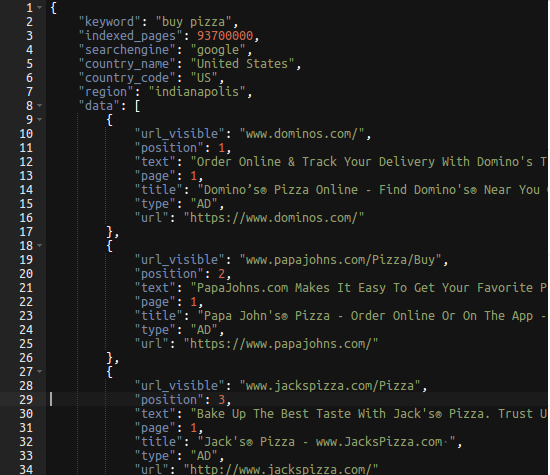Click the https://www.papajohns.com/ url string

pos(281,344)
